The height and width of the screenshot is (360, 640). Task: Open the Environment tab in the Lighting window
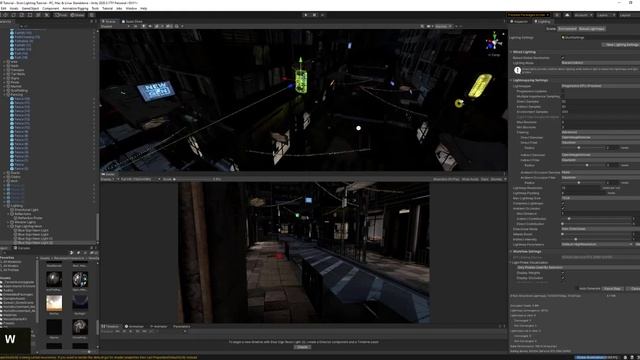(x=567, y=29)
